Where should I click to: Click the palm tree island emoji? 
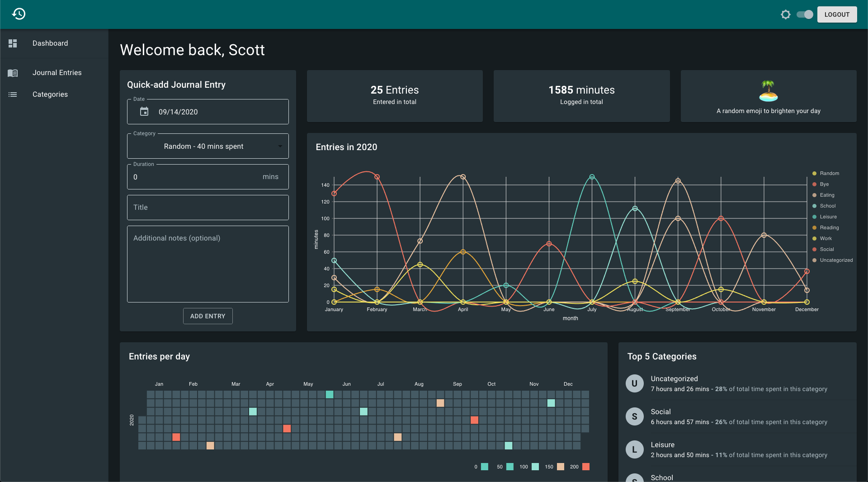[768, 91]
